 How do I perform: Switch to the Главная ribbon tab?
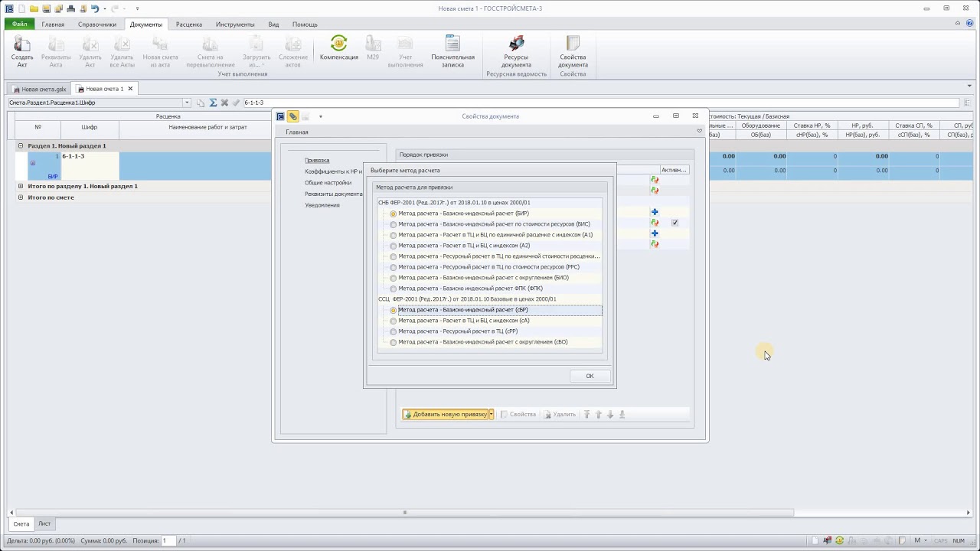point(53,24)
